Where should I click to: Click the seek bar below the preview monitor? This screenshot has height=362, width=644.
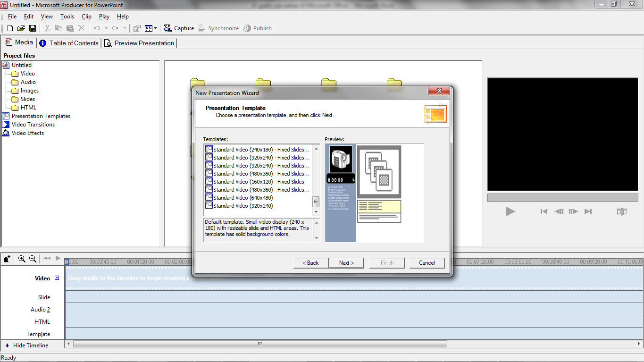(562, 197)
